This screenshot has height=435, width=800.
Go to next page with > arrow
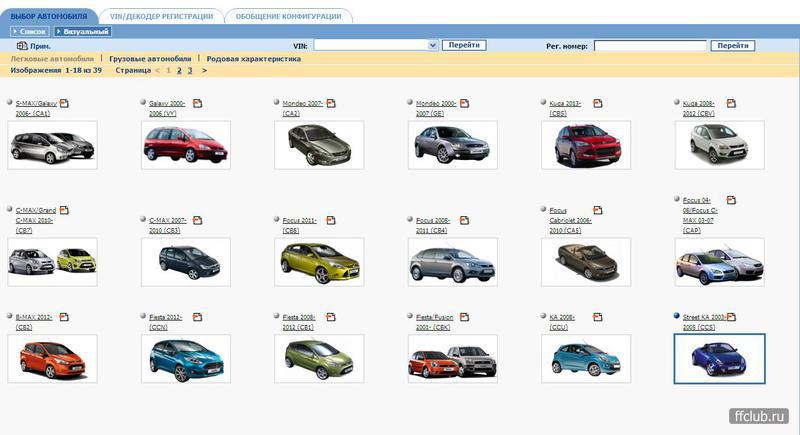(204, 70)
